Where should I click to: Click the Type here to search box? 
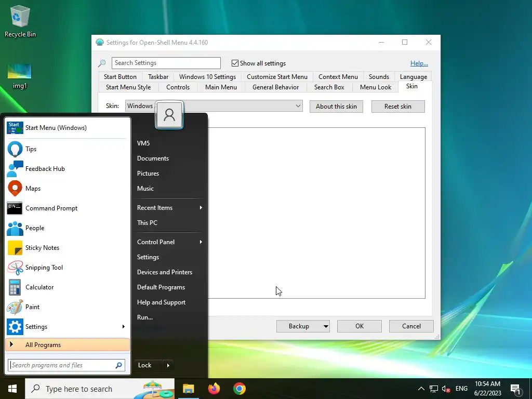(x=100, y=389)
